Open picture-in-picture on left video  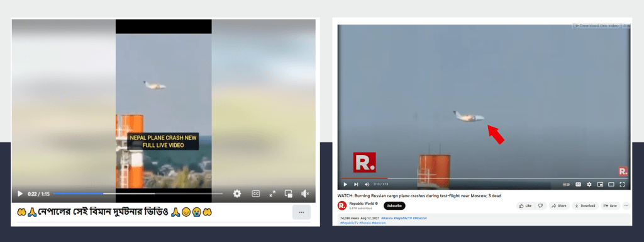(x=289, y=193)
